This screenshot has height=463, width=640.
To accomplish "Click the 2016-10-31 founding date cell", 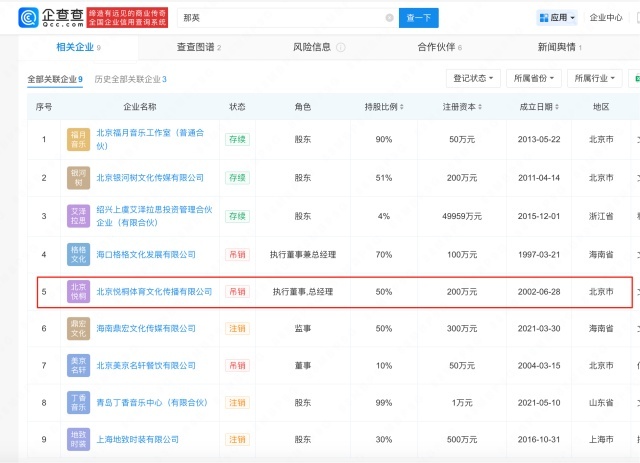I will tap(539, 439).
